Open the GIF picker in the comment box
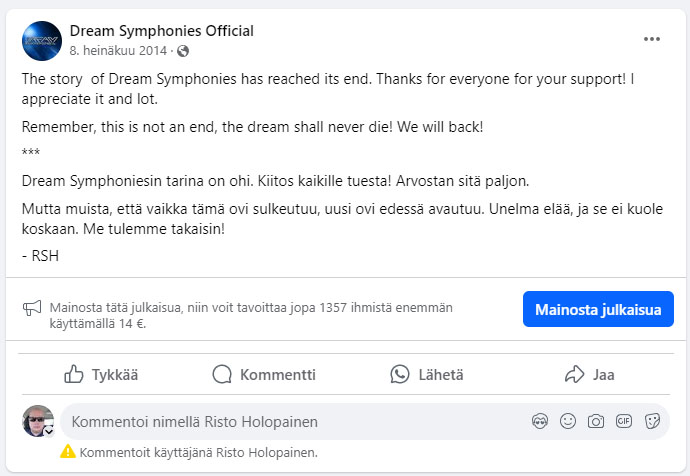The width and height of the screenshot is (690, 476). tap(624, 422)
